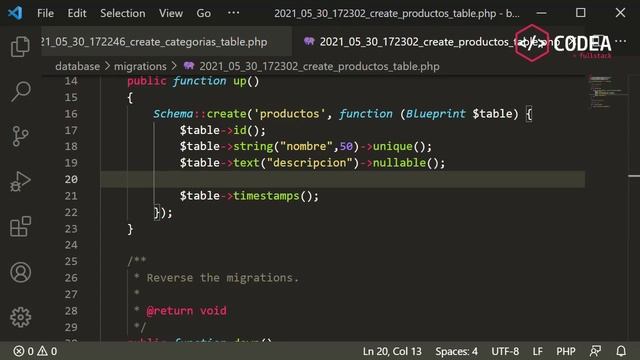Open Run and Debug view
The image size is (640, 360).
point(20,182)
